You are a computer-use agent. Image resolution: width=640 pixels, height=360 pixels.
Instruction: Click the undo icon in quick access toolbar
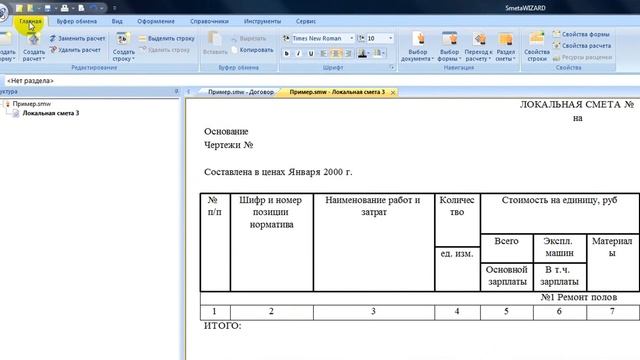point(93,8)
